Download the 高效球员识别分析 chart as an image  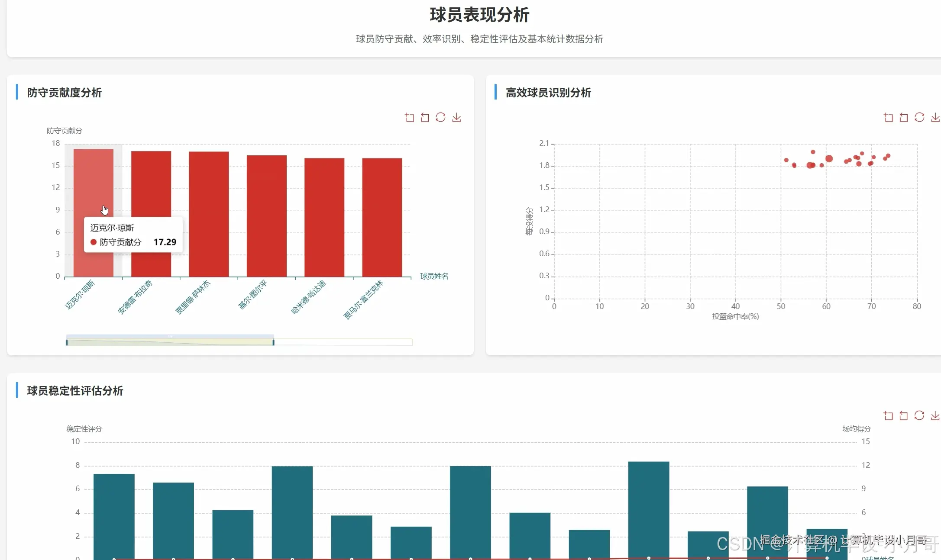coord(935,117)
